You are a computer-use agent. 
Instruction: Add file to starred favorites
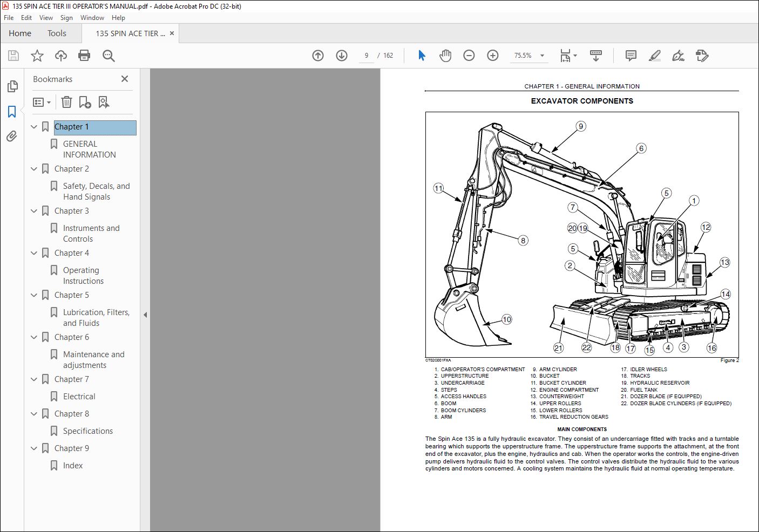tap(37, 56)
